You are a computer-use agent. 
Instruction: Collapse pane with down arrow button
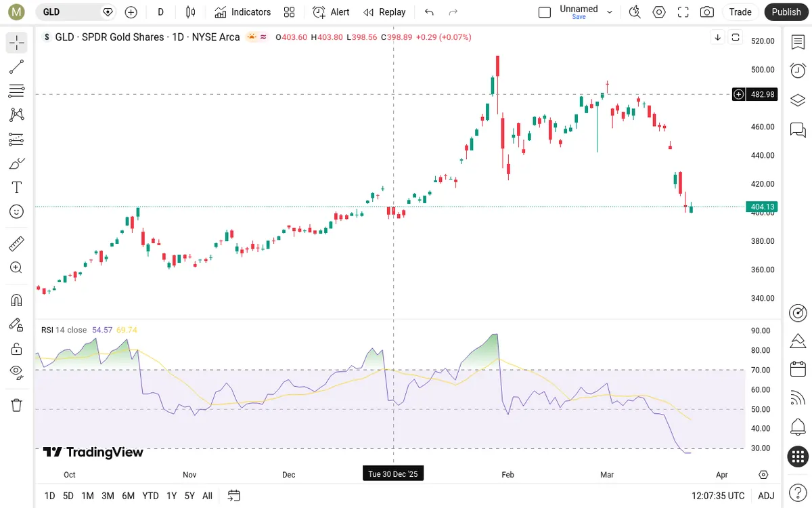(718, 37)
